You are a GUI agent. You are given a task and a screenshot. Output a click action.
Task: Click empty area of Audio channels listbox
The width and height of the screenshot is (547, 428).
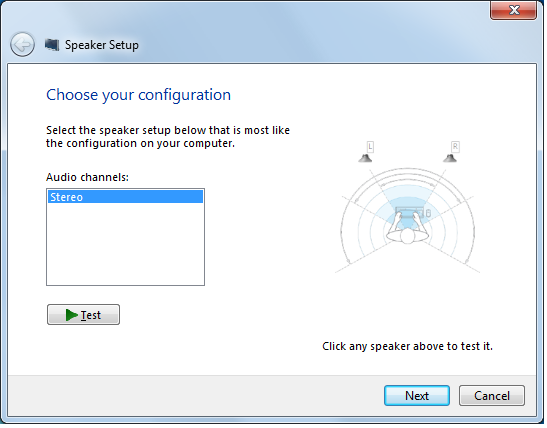(x=125, y=244)
